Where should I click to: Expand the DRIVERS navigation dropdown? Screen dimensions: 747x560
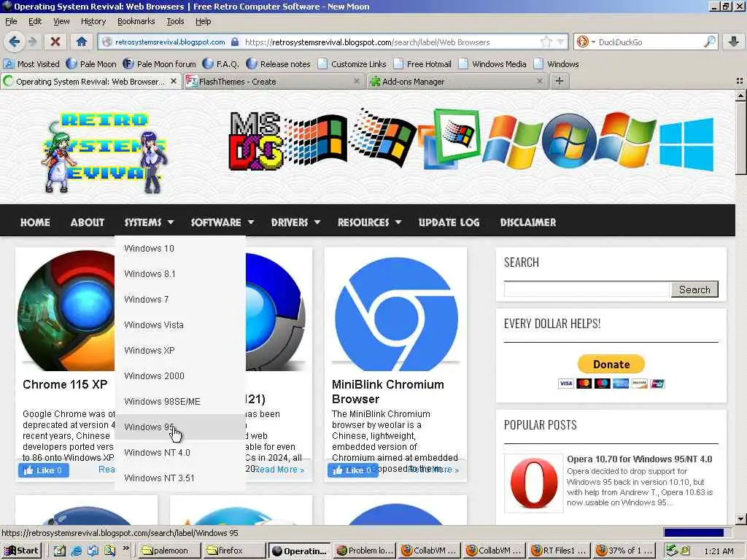[x=295, y=222]
